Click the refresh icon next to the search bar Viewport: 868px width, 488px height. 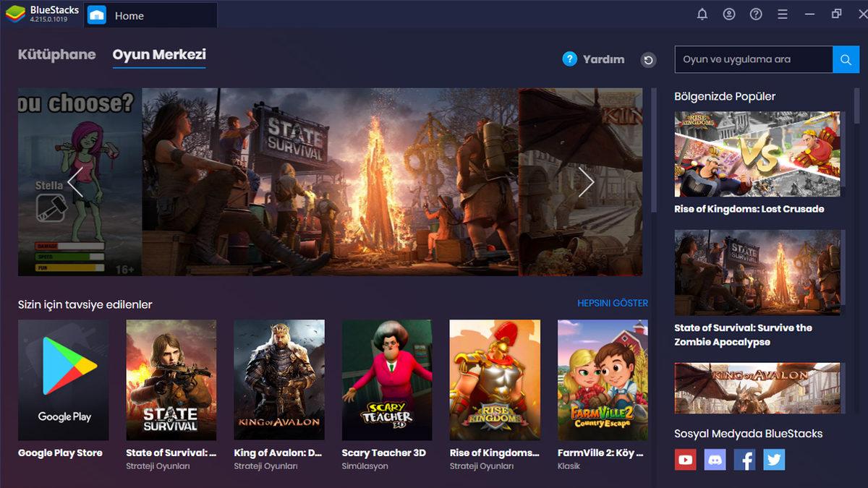(x=648, y=60)
